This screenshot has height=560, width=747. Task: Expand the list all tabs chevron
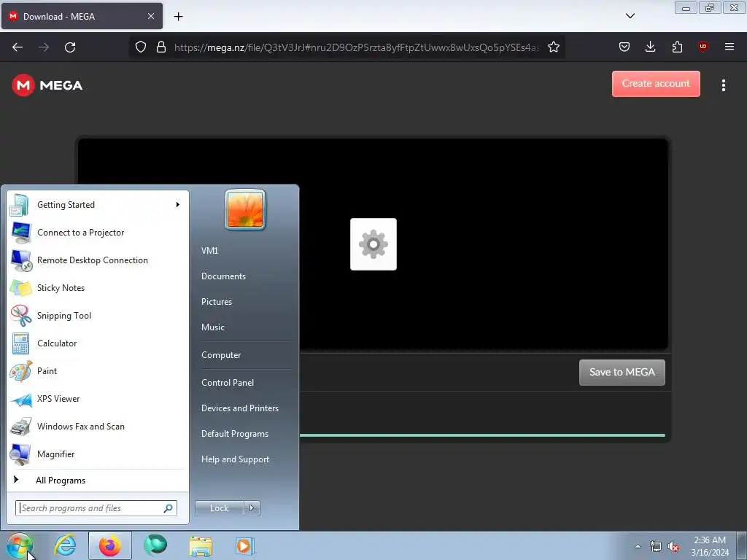(630, 16)
